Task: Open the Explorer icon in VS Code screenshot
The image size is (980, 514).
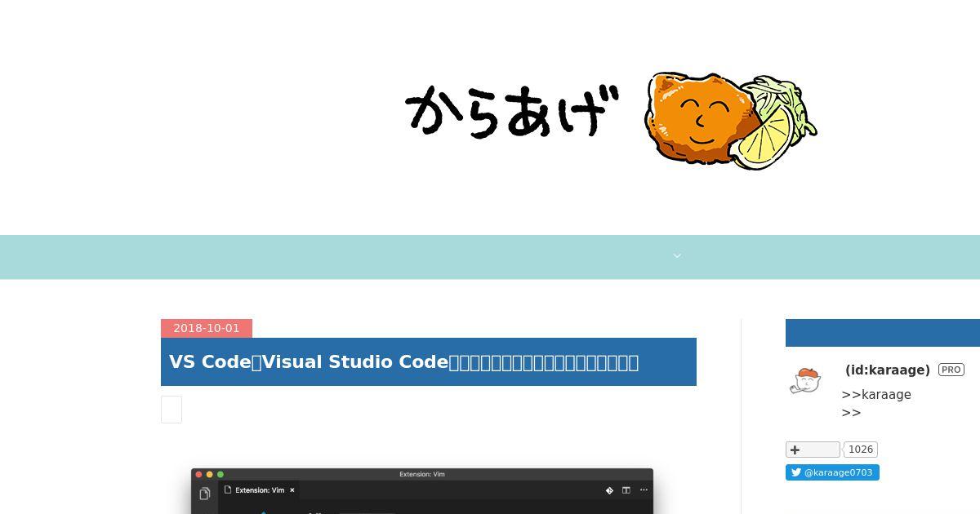Action: tap(205, 494)
